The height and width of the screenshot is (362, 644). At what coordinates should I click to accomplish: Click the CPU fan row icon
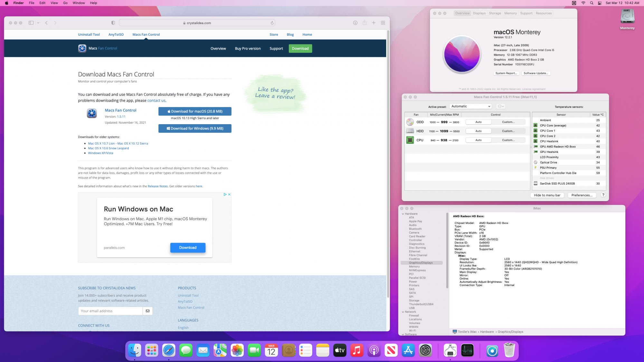pyautogui.click(x=409, y=140)
